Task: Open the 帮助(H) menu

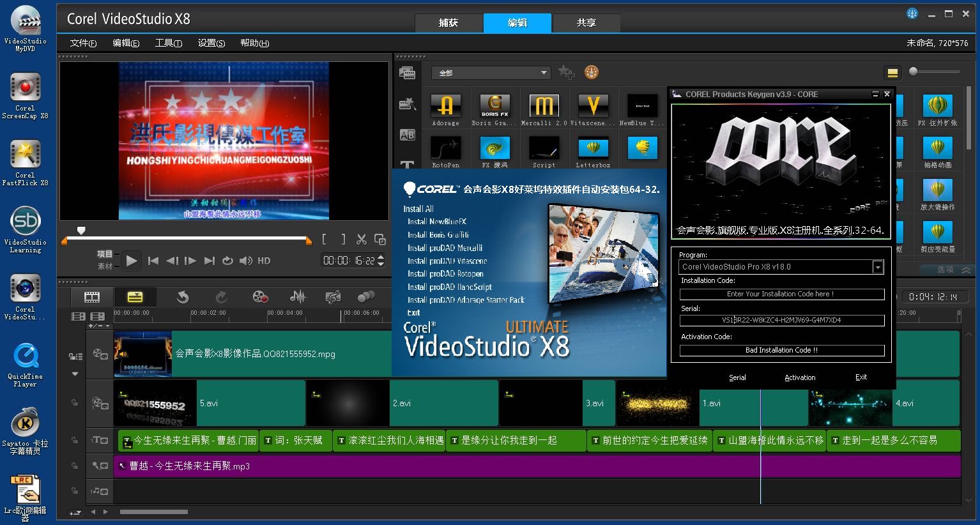Action: tap(254, 43)
